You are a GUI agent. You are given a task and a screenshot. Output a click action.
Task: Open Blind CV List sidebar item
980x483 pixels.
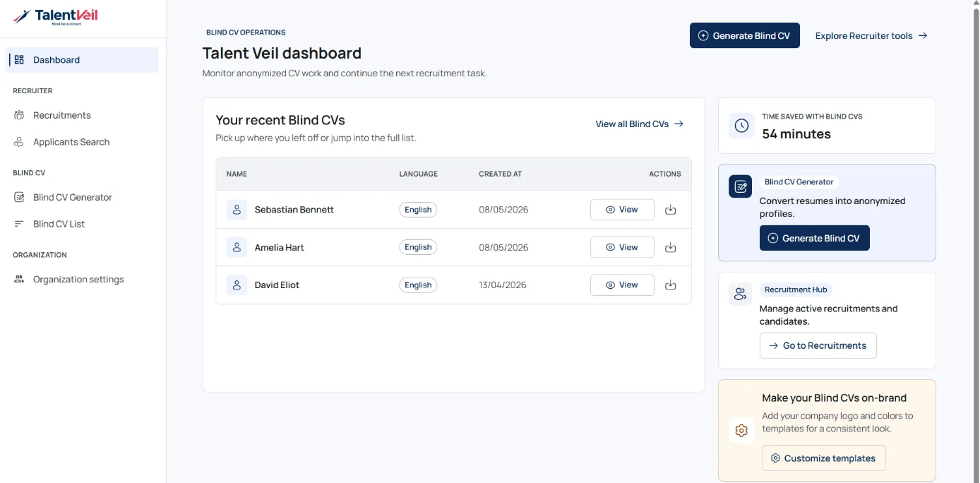pos(83,224)
